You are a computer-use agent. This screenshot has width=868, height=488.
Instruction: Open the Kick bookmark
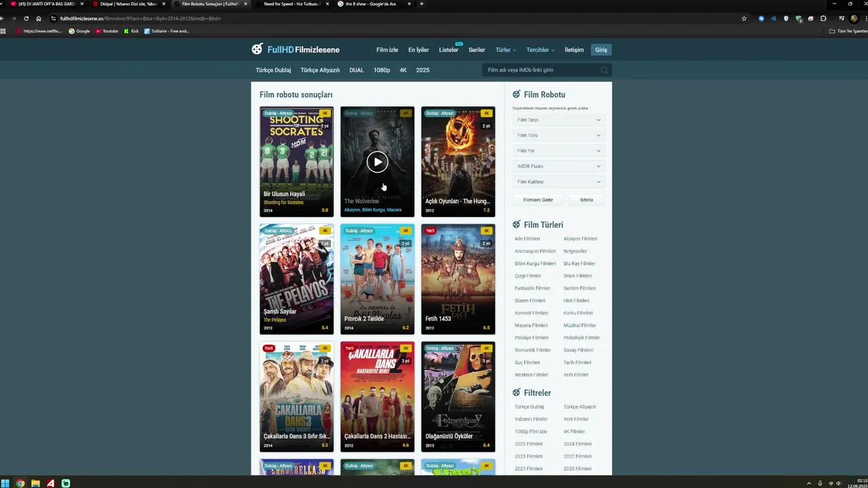coord(131,31)
